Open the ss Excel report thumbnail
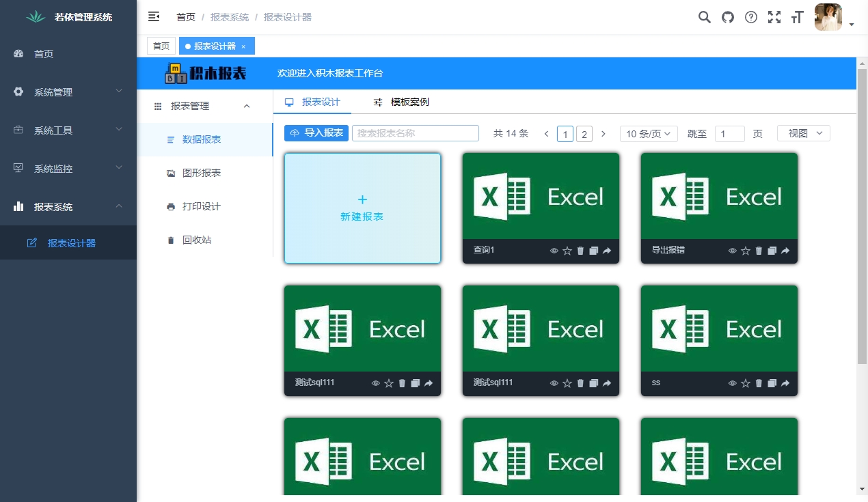Screen dimensions: 868x502 point(719,329)
